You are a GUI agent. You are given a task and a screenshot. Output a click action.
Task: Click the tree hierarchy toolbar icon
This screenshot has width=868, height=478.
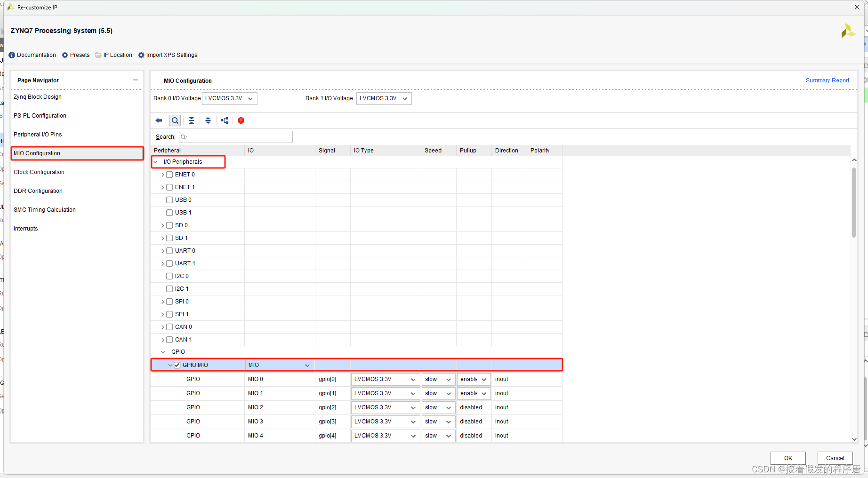[225, 120]
